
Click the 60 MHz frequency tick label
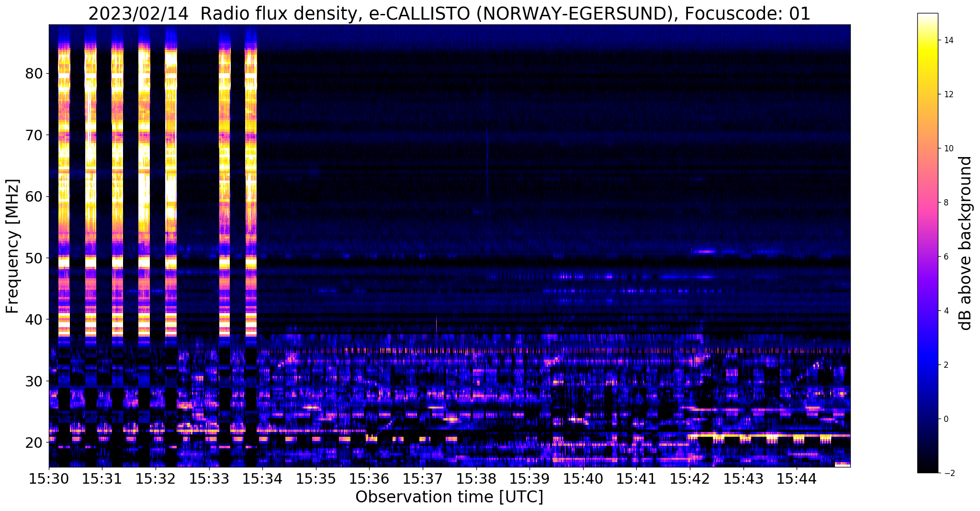point(34,196)
